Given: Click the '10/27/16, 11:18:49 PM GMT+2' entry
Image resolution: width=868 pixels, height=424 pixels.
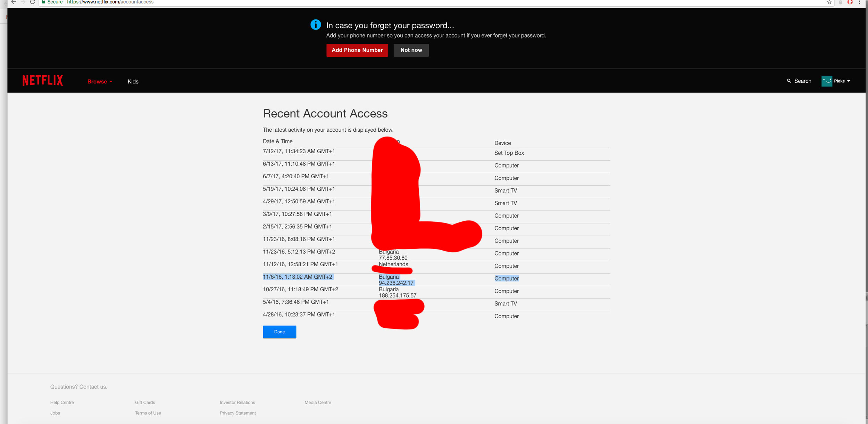Looking at the screenshot, I should click(300, 289).
